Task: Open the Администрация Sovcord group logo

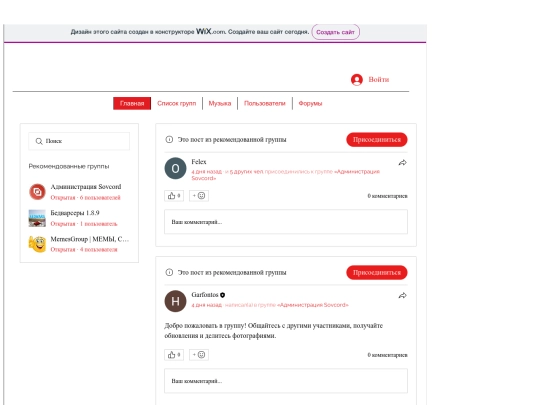Action: (x=37, y=192)
